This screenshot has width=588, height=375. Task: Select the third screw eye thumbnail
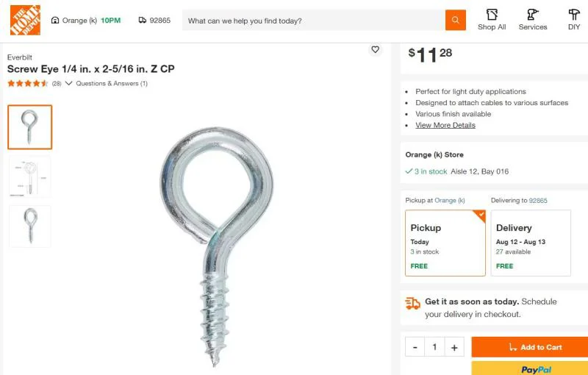(x=29, y=226)
